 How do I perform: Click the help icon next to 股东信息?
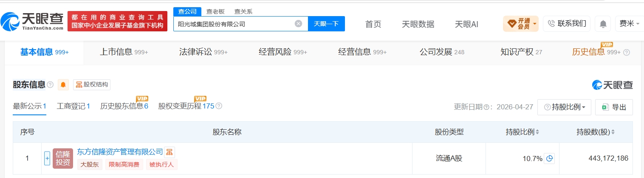pyautogui.click(x=50, y=85)
